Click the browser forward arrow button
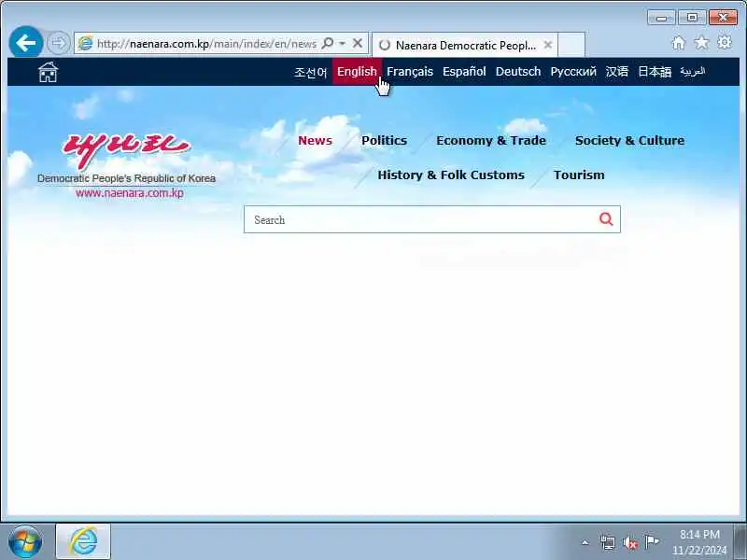This screenshot has height=560, width=747. point(59,43)
